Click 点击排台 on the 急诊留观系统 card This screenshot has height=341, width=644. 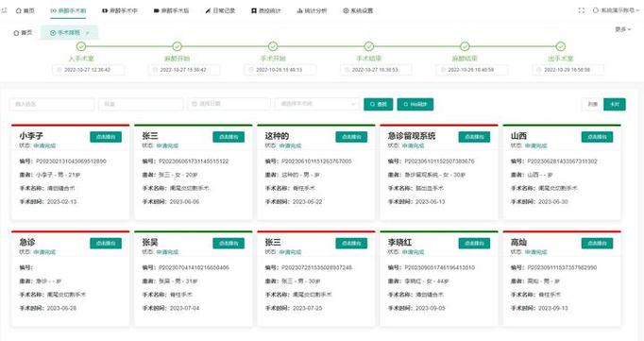(x=474, y=137)
